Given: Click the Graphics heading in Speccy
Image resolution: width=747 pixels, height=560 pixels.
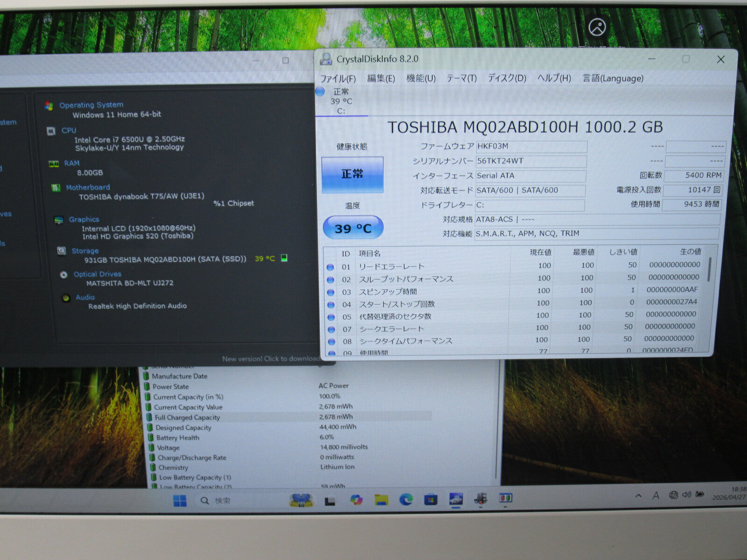Looking at the screenshot, I should pyautogui.click(x=84, y=219).
